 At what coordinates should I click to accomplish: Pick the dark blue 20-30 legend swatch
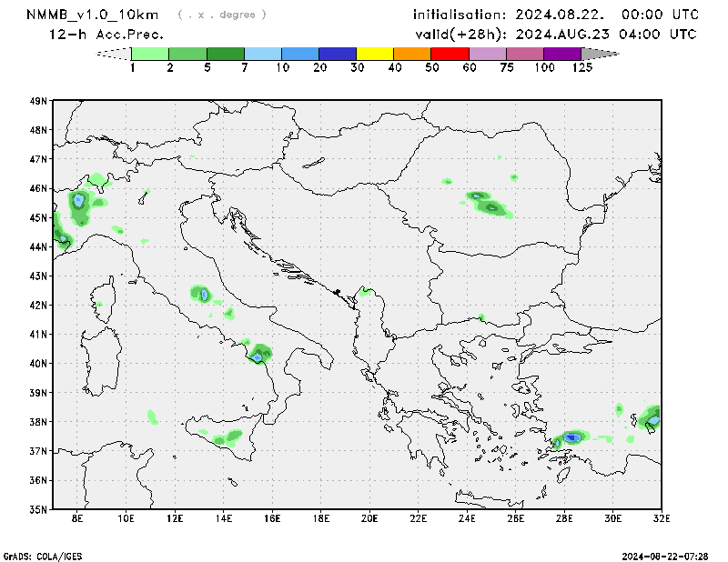[x=338, y=54]
